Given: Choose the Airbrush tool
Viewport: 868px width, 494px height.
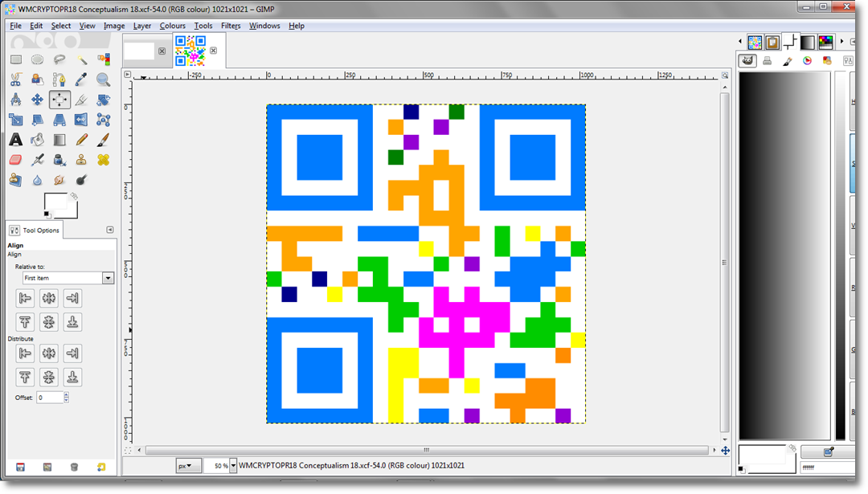Looking at the screenshot, I should tap(37, 160).
